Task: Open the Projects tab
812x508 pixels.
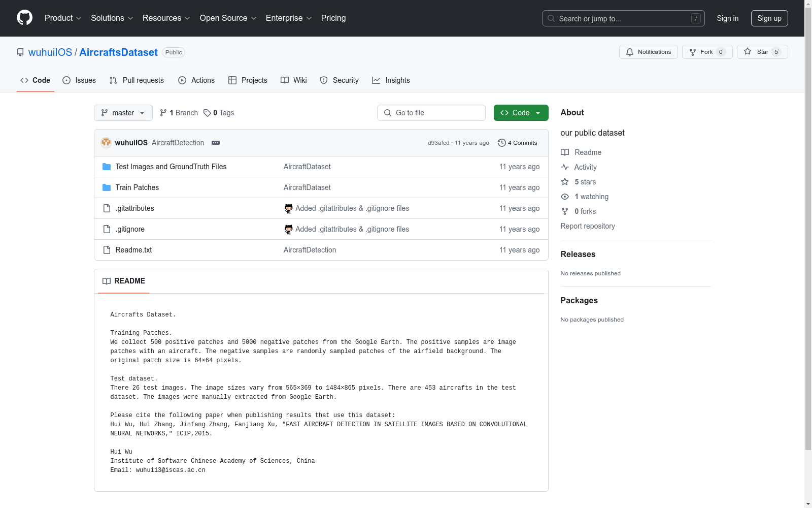Action: (x=248, y=80)
